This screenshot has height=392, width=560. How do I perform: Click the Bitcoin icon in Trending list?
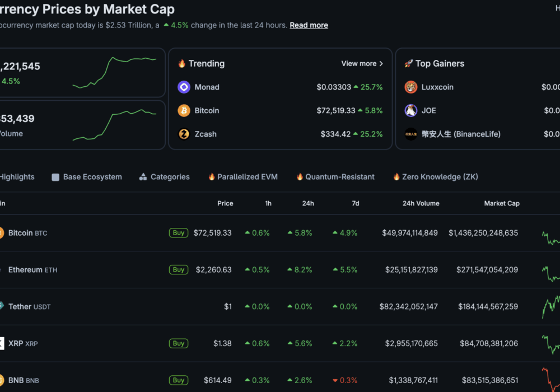click(184, 110)
